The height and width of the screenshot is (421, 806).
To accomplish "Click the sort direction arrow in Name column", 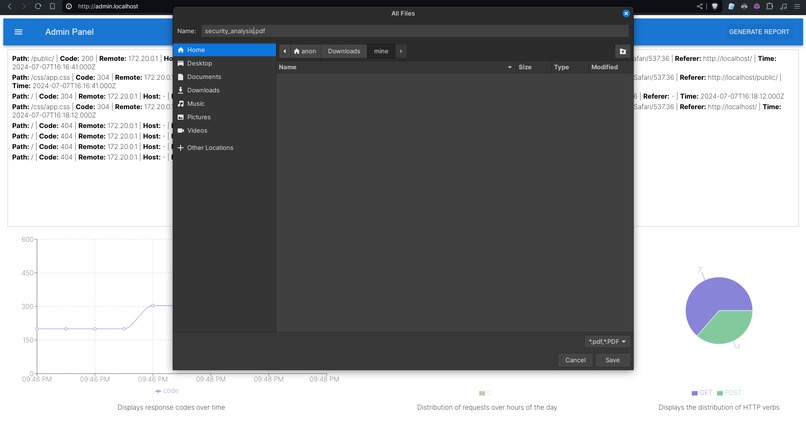I will coord(509,67).
